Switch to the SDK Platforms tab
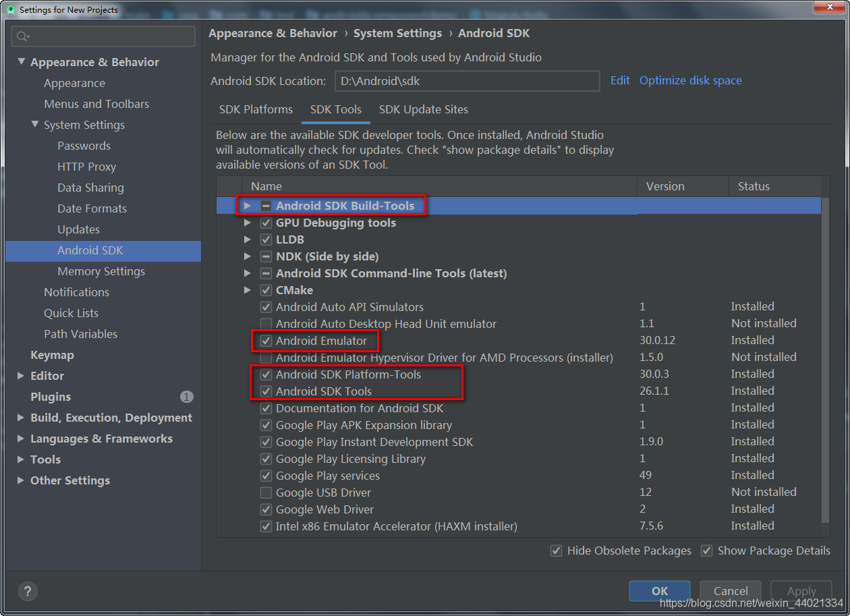 [x=256, y=109]
